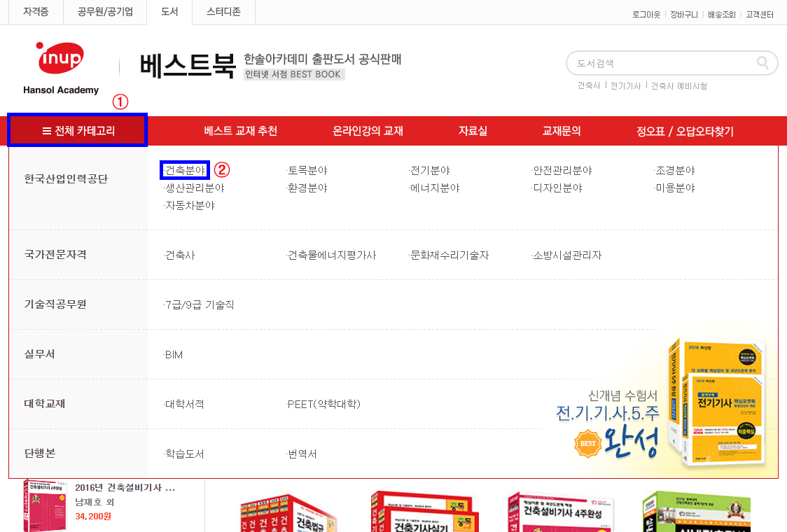Open the 2016년 건축설비기사 book title
787x532 pixels.
tap(125, 488)
